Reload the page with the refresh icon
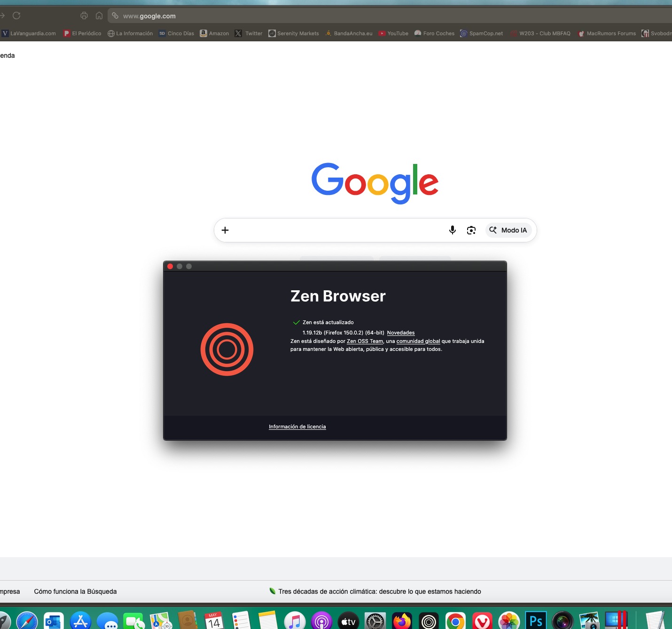This screenshot has width=672, height=629. click(16, 16)
